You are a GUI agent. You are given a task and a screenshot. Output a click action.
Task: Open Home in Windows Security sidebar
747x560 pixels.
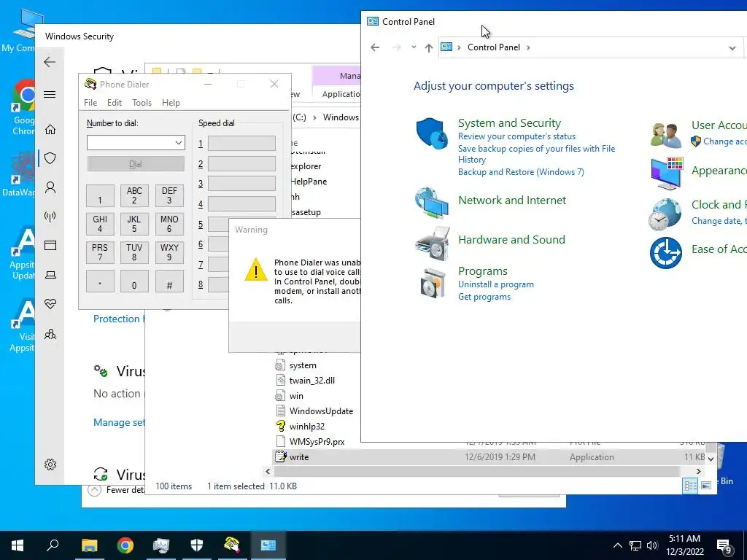click(50, 130)
